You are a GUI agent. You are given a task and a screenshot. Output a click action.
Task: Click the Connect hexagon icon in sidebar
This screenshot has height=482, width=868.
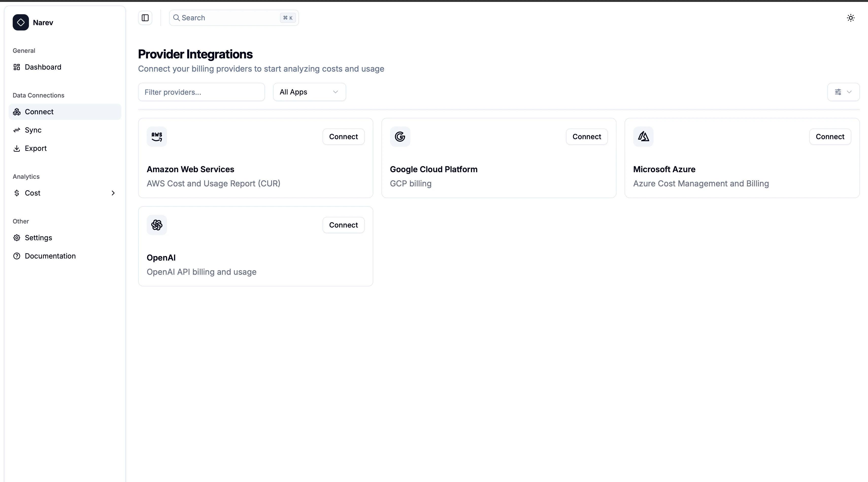pyautogui.click(x=17, y=112)
